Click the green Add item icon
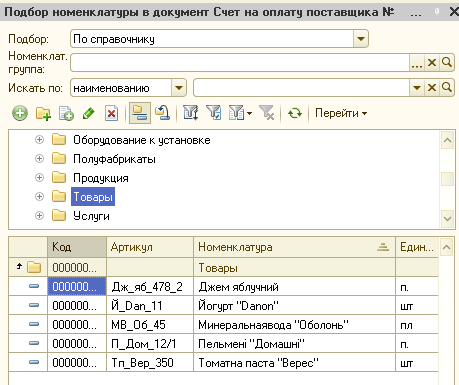This screenshot has height=385, width=459. (x=20, y=113)
